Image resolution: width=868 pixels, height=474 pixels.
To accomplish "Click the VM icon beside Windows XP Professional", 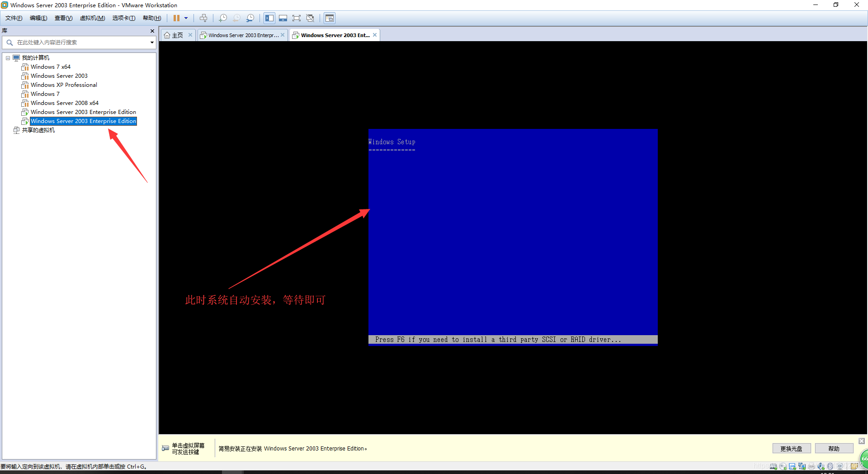I will tap(25, 85).
